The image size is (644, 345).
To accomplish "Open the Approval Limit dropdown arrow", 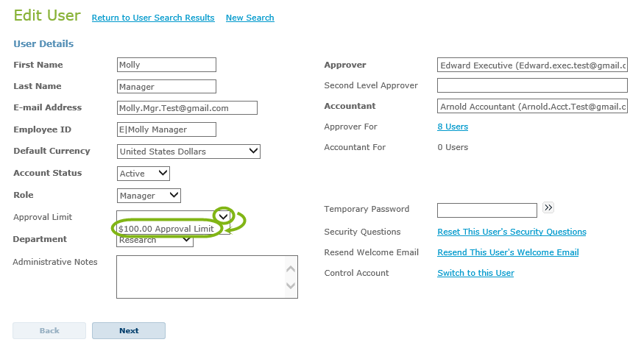I will pyautogui.click(x=224, y=216).
